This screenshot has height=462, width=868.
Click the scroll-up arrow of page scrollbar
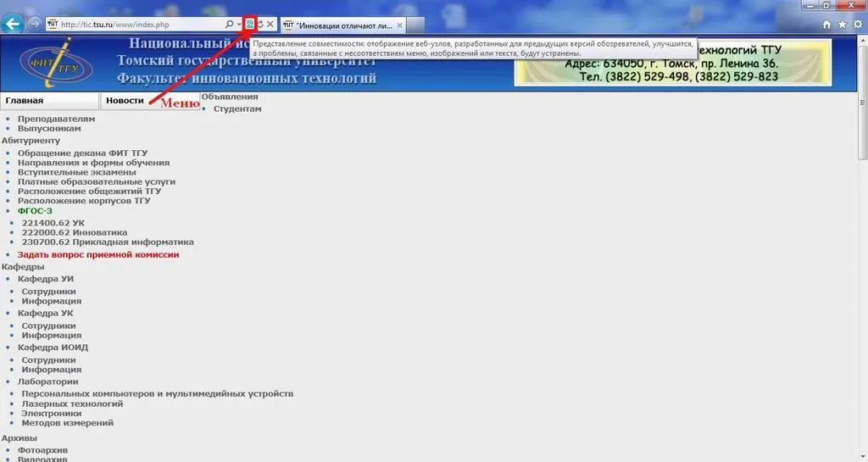tap(862, 40)
